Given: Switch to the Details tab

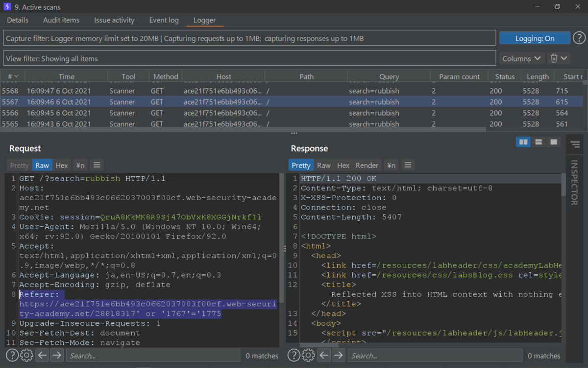Looking at the screenshot, I should (18, 20).
